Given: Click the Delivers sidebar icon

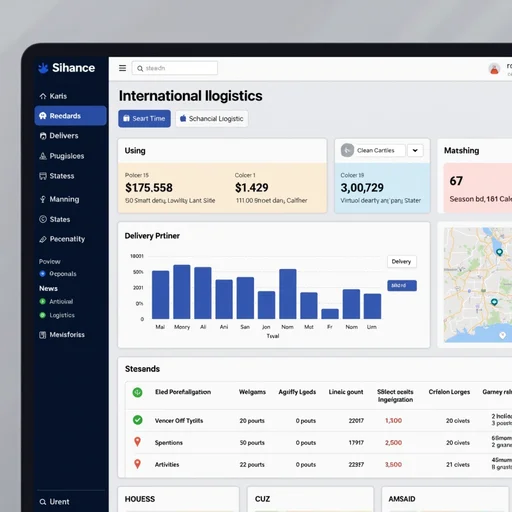Looking at the screenshot, I should pos(43,136).
